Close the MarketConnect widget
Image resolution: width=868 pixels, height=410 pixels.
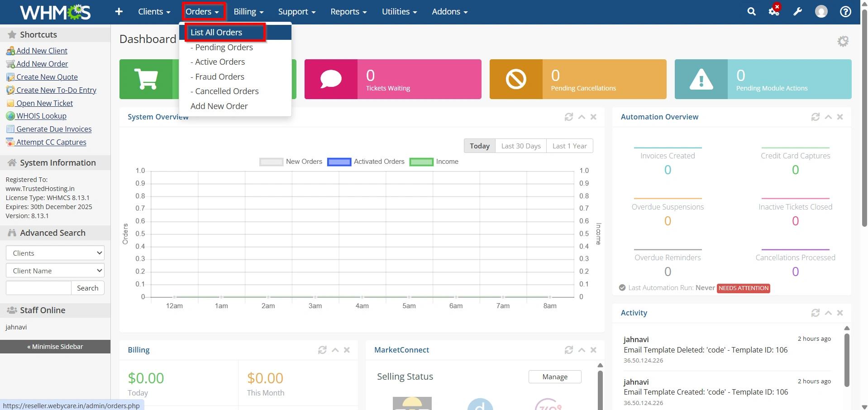pyautogui.click(x=594, y=350)
